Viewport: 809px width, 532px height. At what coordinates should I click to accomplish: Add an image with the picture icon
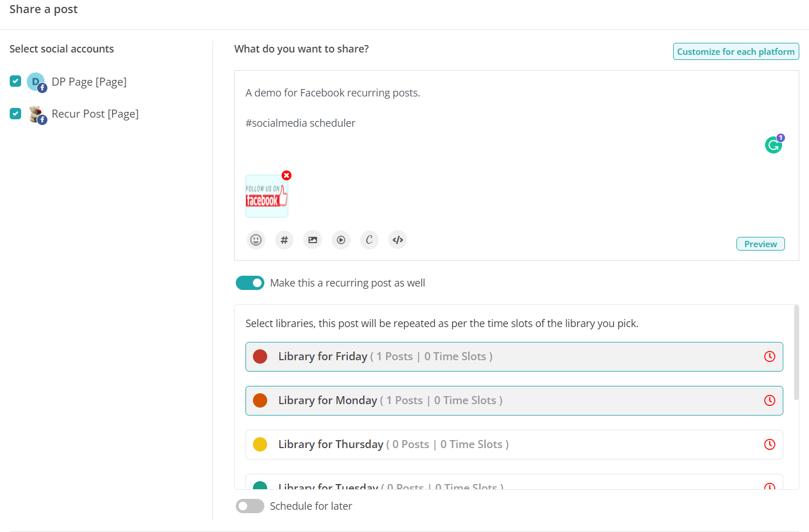pyautogui.click(x=312, y=240)
